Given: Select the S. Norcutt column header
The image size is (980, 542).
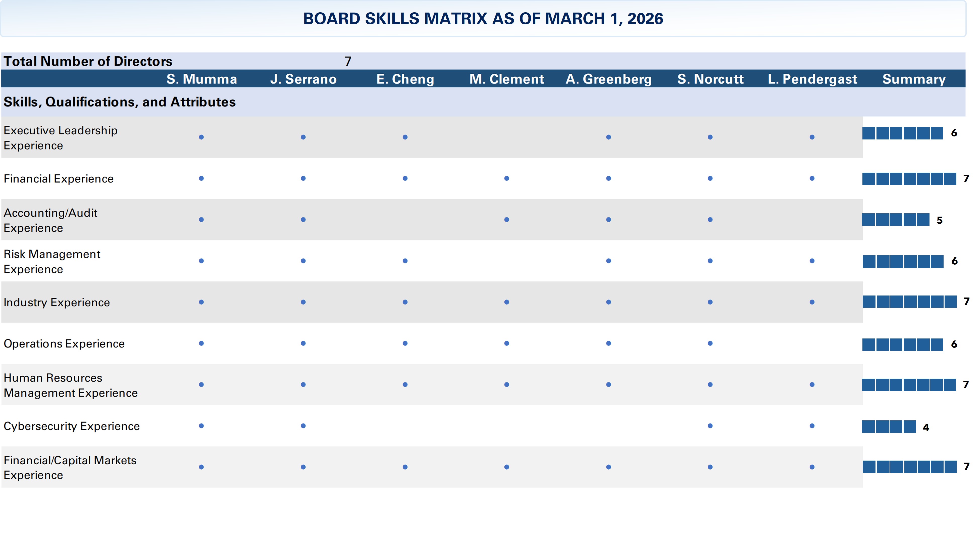Looking at the screenshot, I should pyautogui.click(x=710, y=79).
